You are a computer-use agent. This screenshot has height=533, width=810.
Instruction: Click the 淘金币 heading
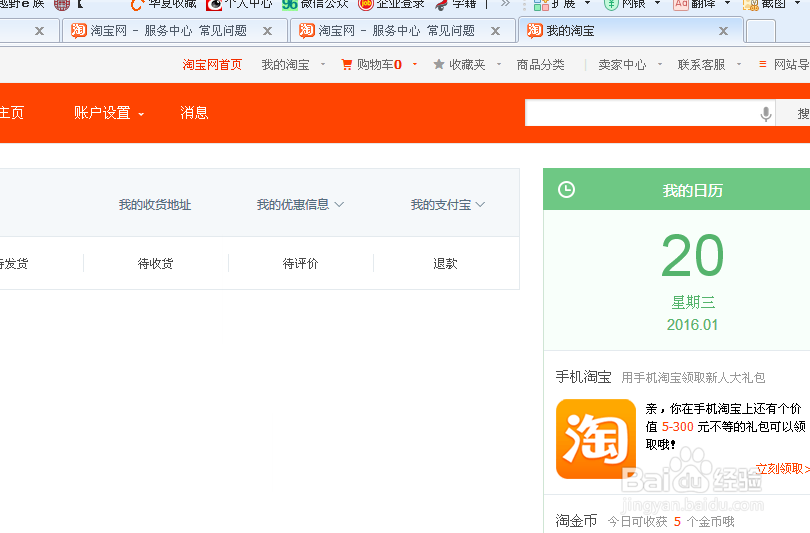point(577,521)
